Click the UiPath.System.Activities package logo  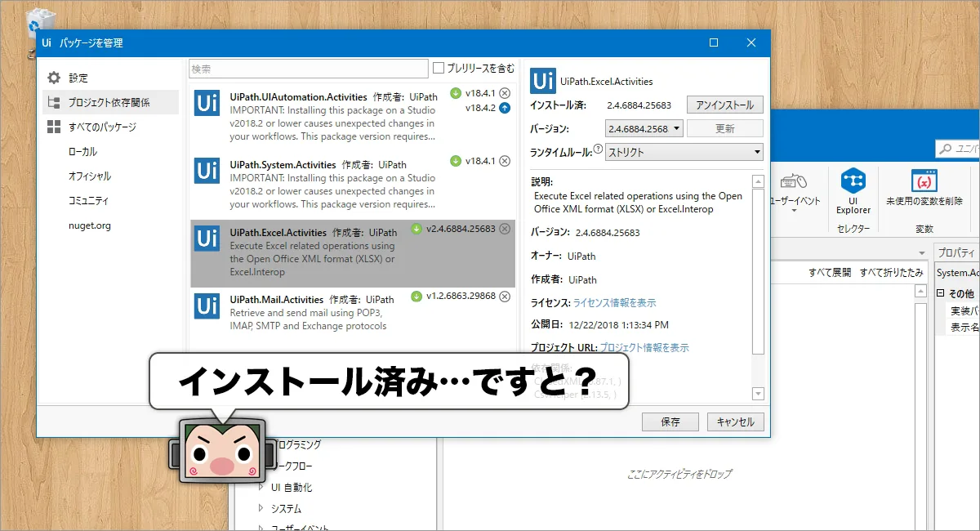pyautogui.click(x=207, y=170)
